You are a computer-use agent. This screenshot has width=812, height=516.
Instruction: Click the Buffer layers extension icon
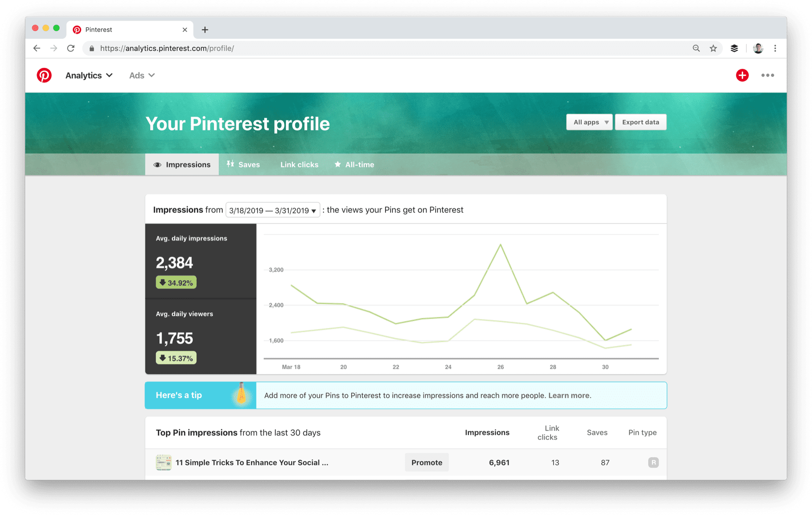pos(734,48)
